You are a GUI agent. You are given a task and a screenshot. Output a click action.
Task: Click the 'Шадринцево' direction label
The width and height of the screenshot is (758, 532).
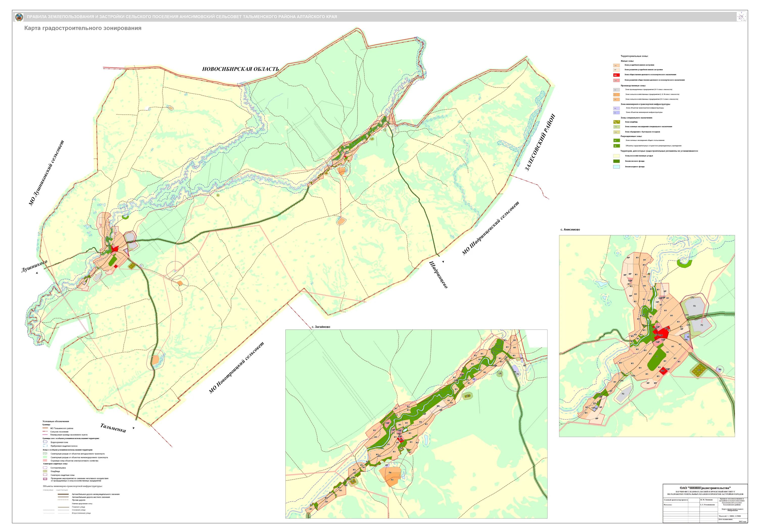pyautogui.click(x=439, y=275)
